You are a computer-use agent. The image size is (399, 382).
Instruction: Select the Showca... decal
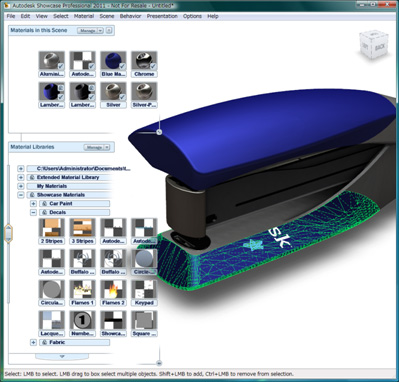click(113, 320)
